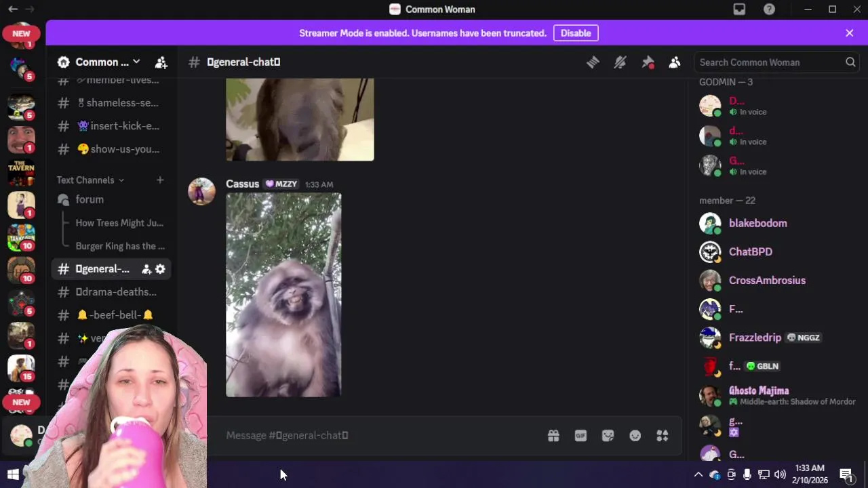Screen dimensions: 868x488
Task: Open general channel settings gear
Action: click(160, 269)
